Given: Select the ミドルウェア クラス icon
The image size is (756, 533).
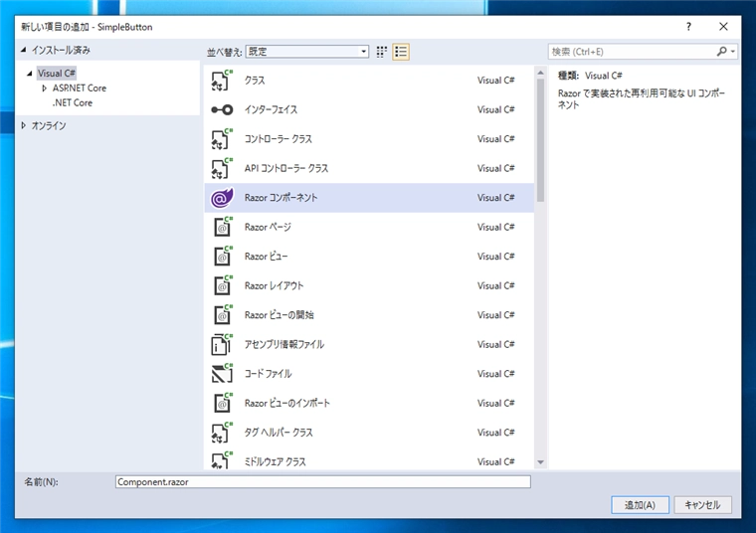Looking at the screenshot, I should (222, 460).
